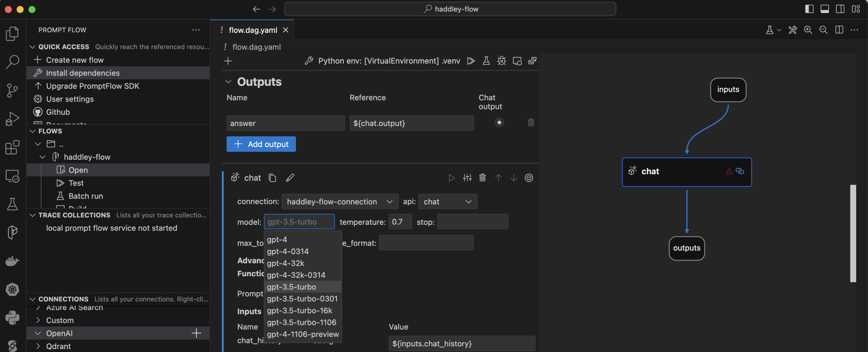Delete the chat node with trash icon
The height and width of the screenshot is (352, 868).
(x=482, y=178)
